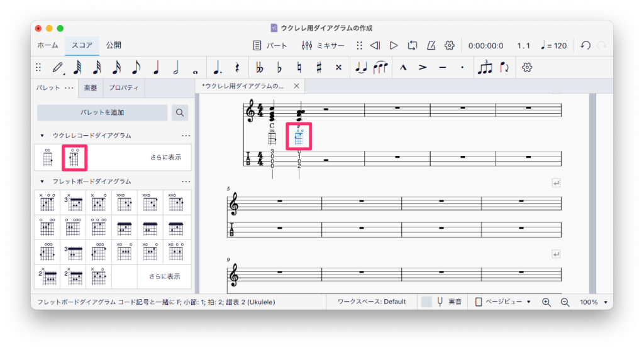Select the sharp accidental

319,67
